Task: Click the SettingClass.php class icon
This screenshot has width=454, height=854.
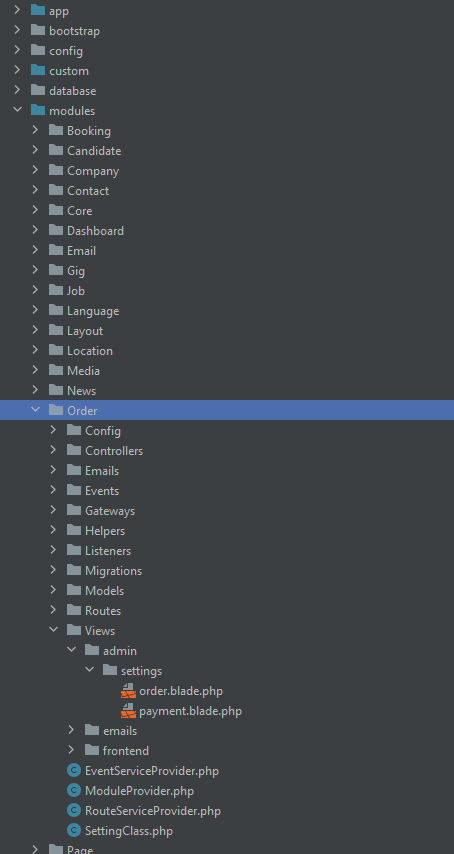Action: 73,831
